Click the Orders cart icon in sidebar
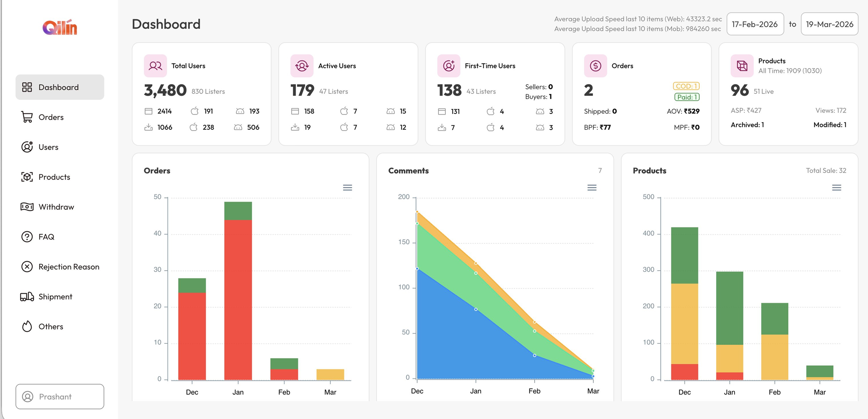This screenshot has height=419, width=868. point(27,117)
